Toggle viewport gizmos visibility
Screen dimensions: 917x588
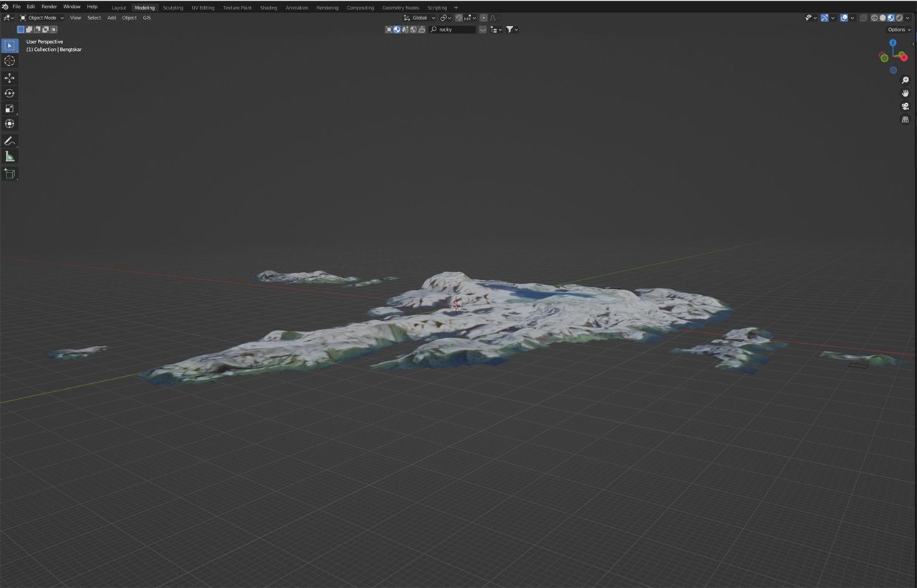[825, 18]
